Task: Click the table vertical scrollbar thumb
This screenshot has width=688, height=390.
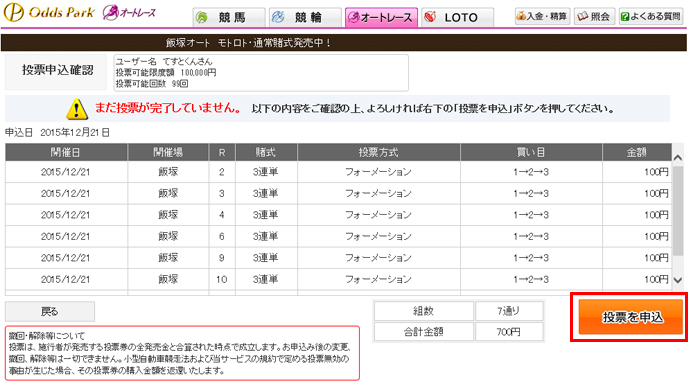Action: pos(677,211)
